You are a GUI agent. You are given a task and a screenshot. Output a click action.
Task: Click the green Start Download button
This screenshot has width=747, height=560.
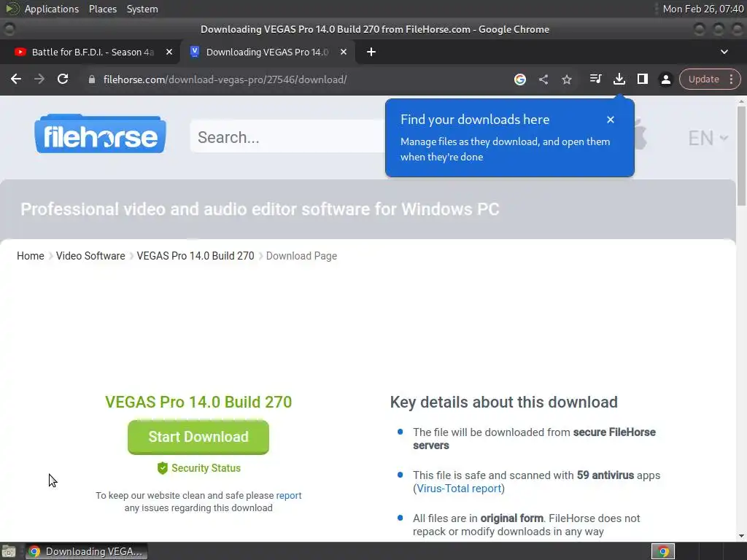click(198, 437)
